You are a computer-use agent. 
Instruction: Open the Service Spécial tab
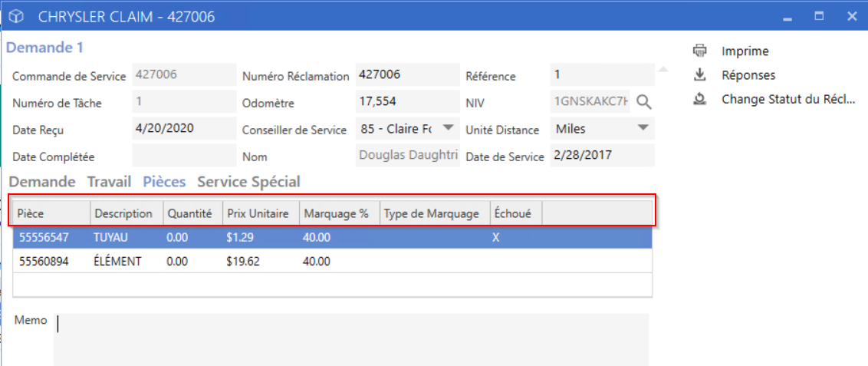click(249, 182)
